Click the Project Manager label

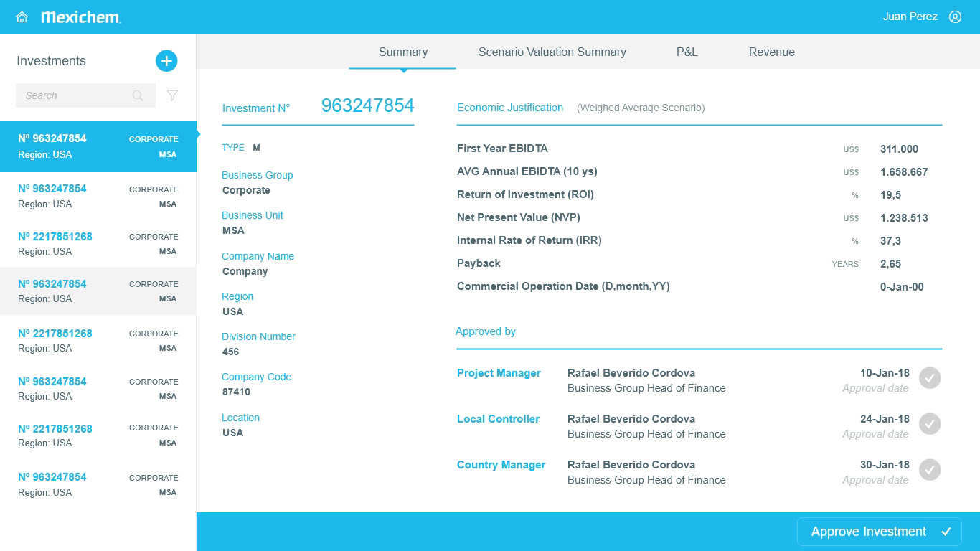(499, 373)
